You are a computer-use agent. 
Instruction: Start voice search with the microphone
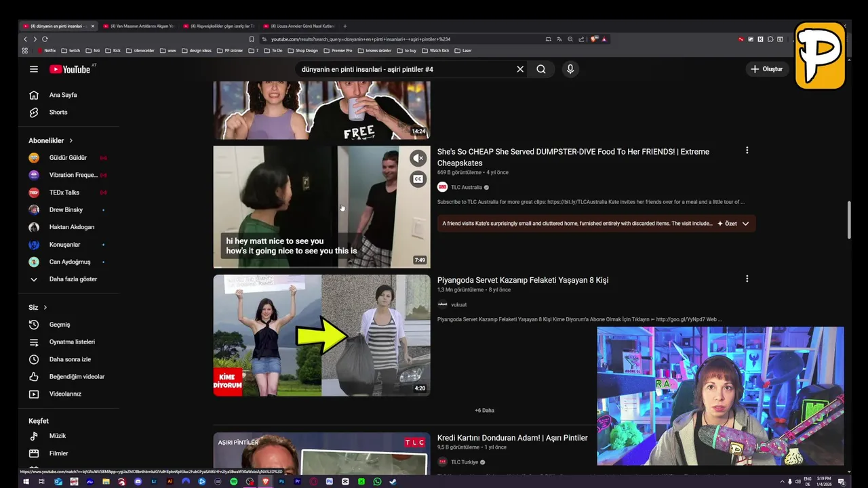point(570,69)
